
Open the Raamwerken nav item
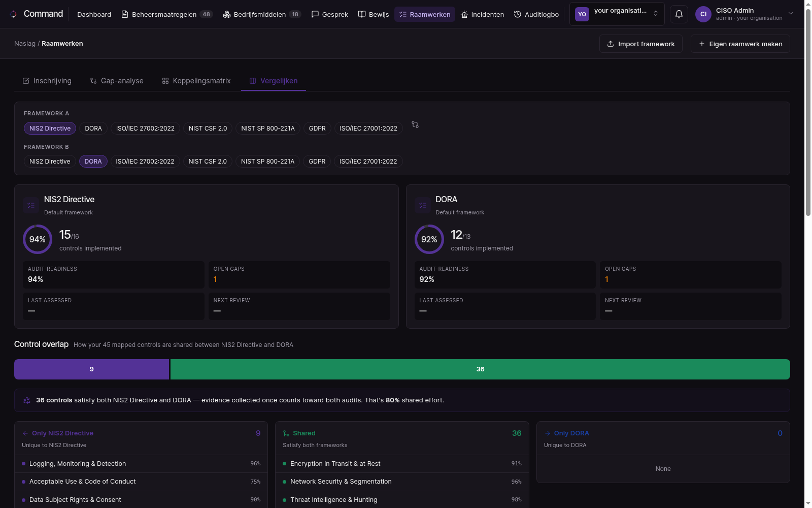point(425,14)
